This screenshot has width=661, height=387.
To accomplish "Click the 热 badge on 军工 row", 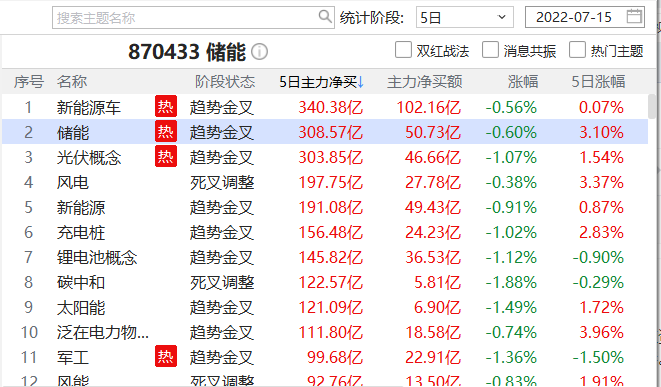I will (166, 356).
